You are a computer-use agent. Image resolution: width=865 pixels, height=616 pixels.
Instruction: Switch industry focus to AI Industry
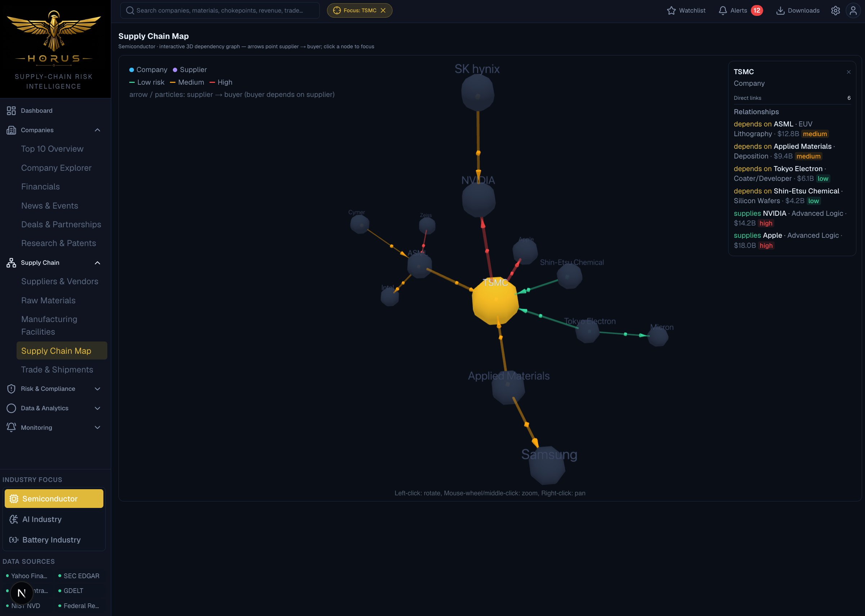54,519
